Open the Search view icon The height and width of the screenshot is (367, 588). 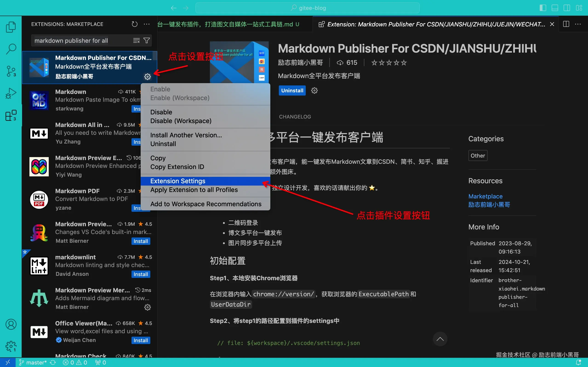tap(11, 49)
